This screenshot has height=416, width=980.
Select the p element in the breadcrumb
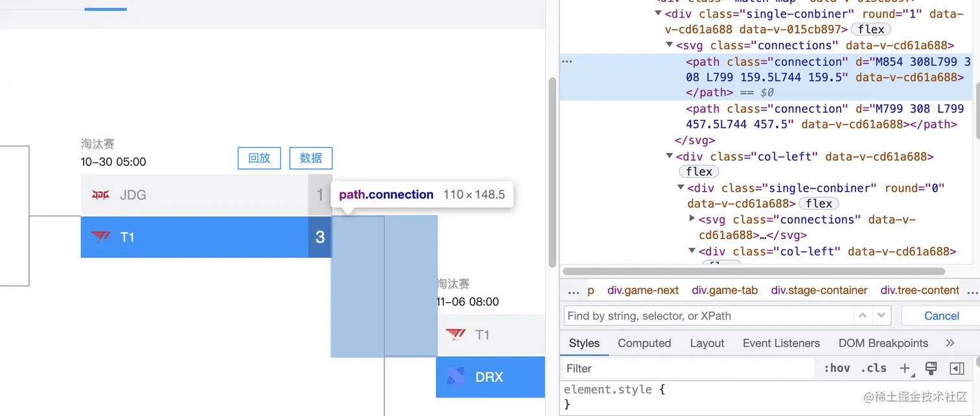pos(590,290)
